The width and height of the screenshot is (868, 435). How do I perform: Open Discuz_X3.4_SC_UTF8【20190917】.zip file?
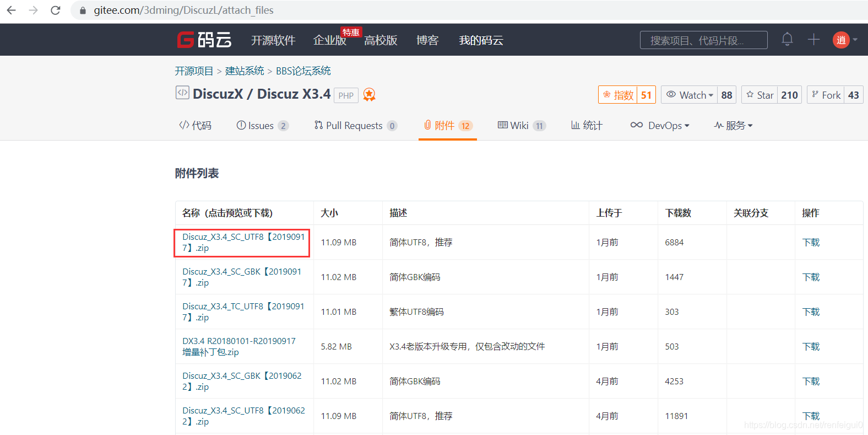[x=243, y=243]
